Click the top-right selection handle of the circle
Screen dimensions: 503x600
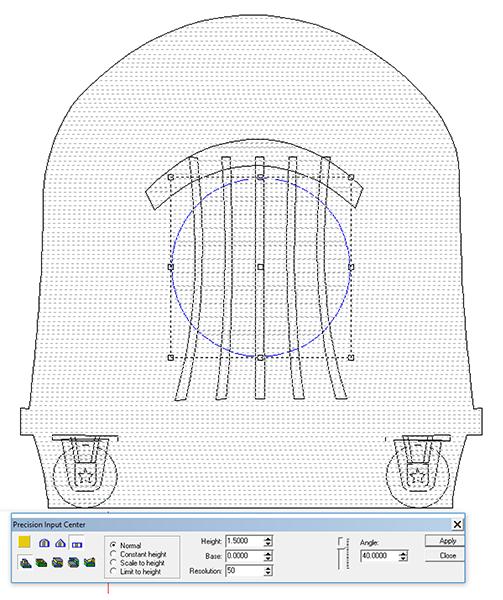[351, 177]
